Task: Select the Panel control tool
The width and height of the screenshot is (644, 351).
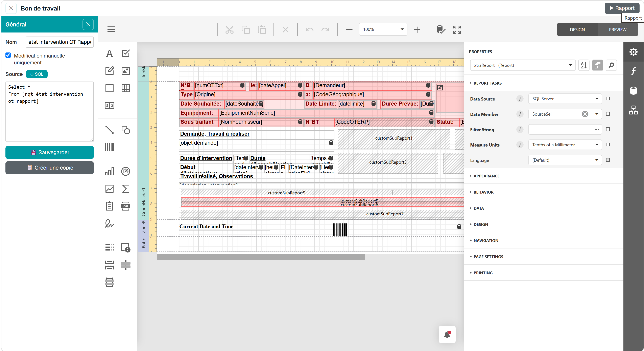Action: click(x=109, y=88)
